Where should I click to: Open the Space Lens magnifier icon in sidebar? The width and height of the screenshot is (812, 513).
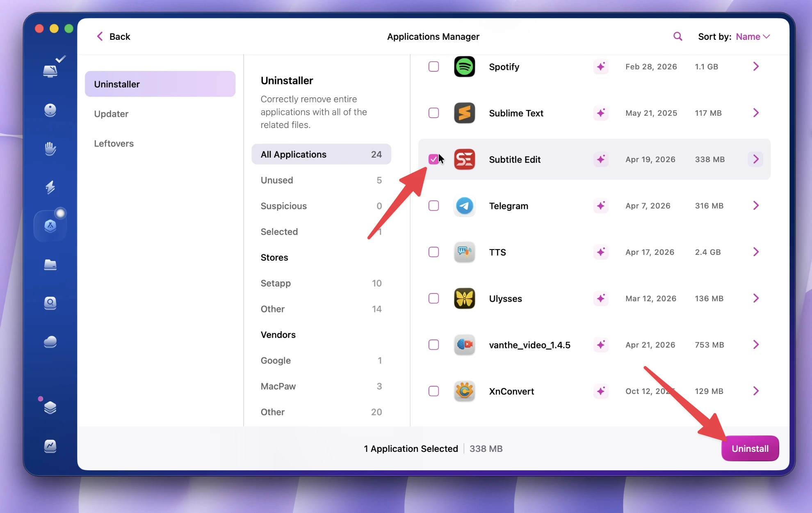point(50,303)
